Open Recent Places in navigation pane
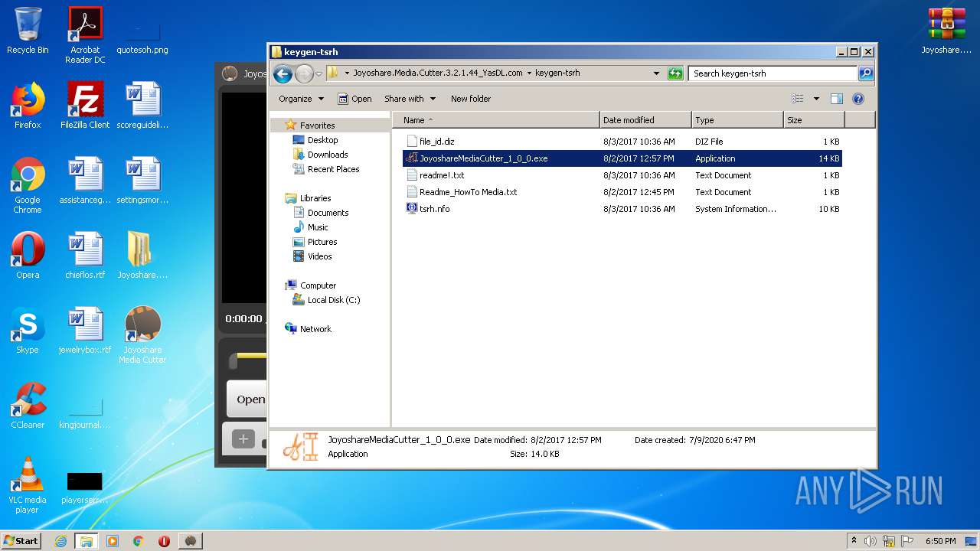 pyautogui.click(x=333, y=169)
